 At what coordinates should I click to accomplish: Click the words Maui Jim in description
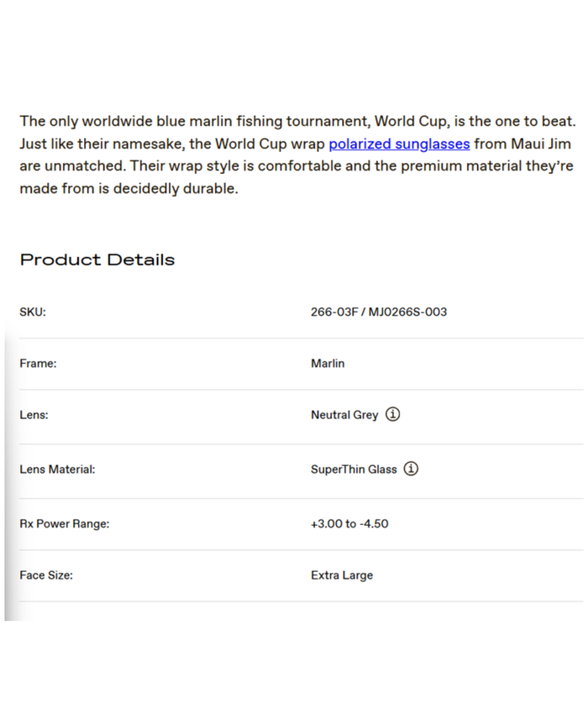coord(542,144)
